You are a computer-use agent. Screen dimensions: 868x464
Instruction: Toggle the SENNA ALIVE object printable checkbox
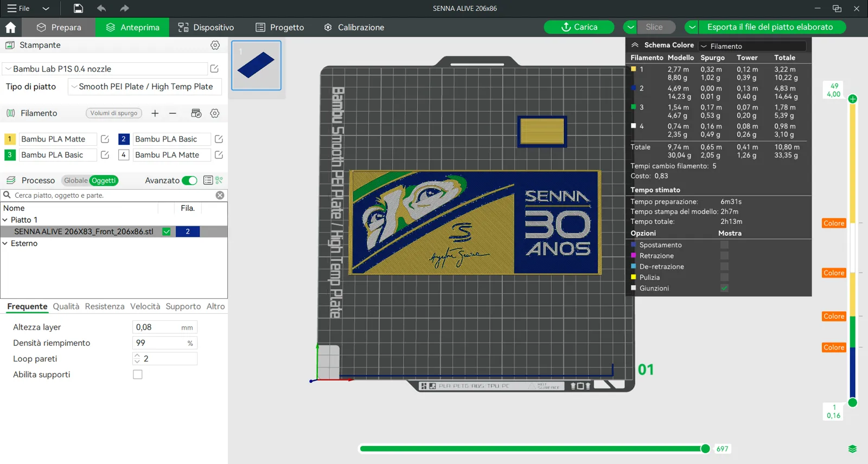click(x=167, y=231)
